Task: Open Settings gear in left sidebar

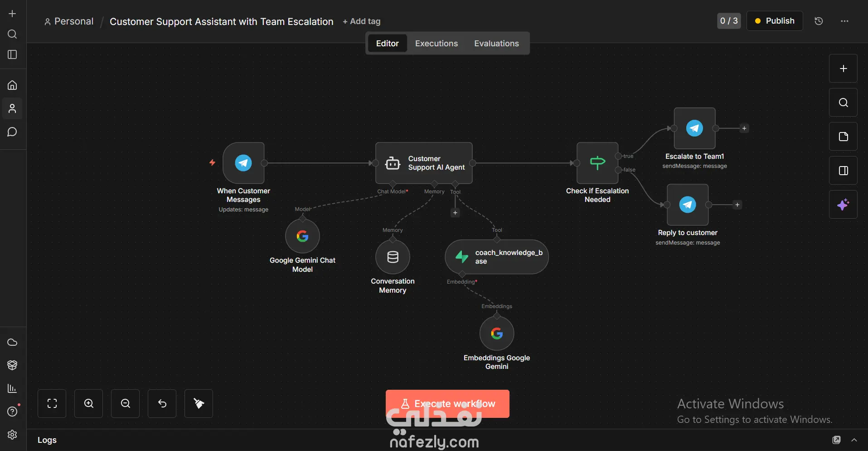Action: (12, 435)
